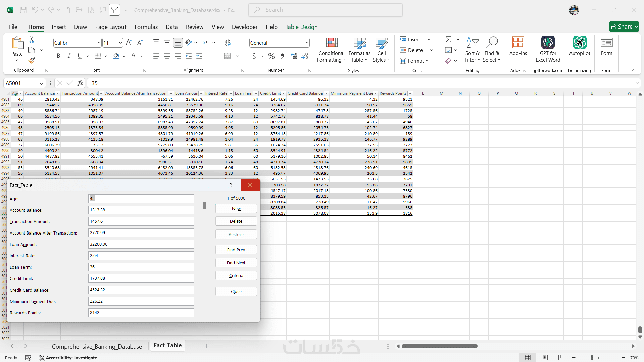Click Close button in the form
The height and width of the screenshot is (362, 644).
pos(236,291)
